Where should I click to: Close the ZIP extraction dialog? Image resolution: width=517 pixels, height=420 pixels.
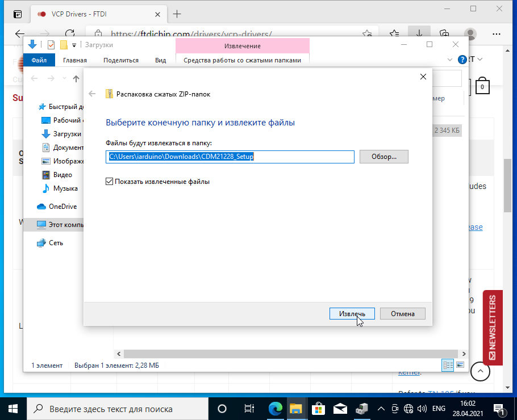(x=423, y=77)
